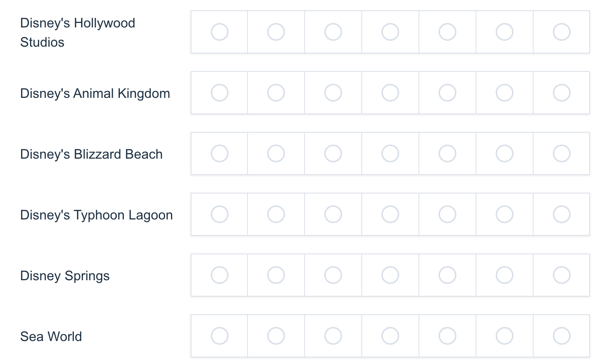607x364 pixels.
Task: Select first radio button for Sea World
Action: tap(220, 336)
